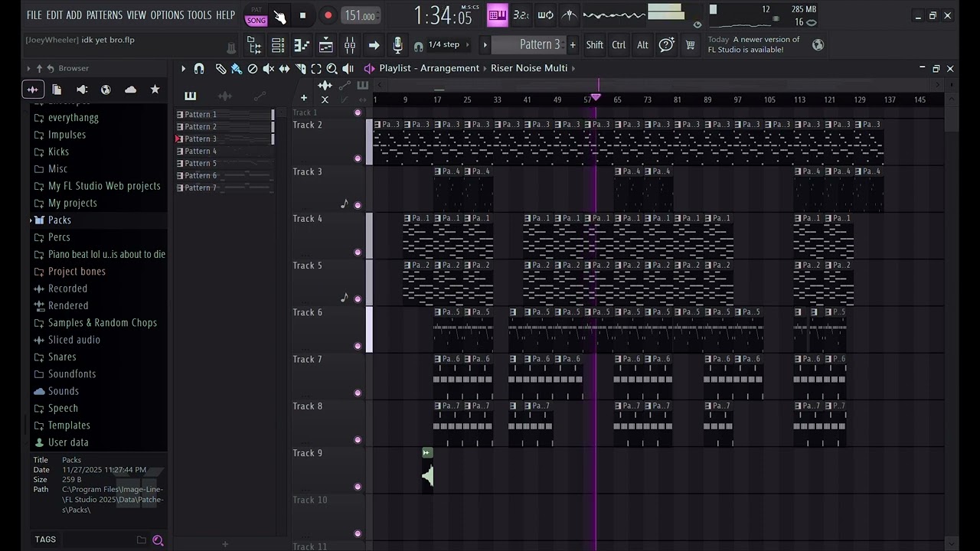Select the Slice tool in playlist toolbar
Viewport: 980px width, 551px height.
[301, 69]
